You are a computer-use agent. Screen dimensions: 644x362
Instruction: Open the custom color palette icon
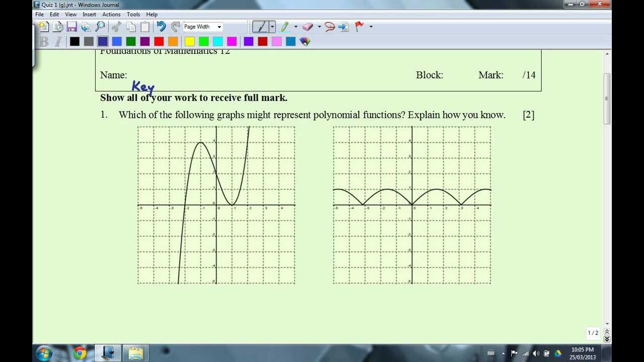coord(305,42)
